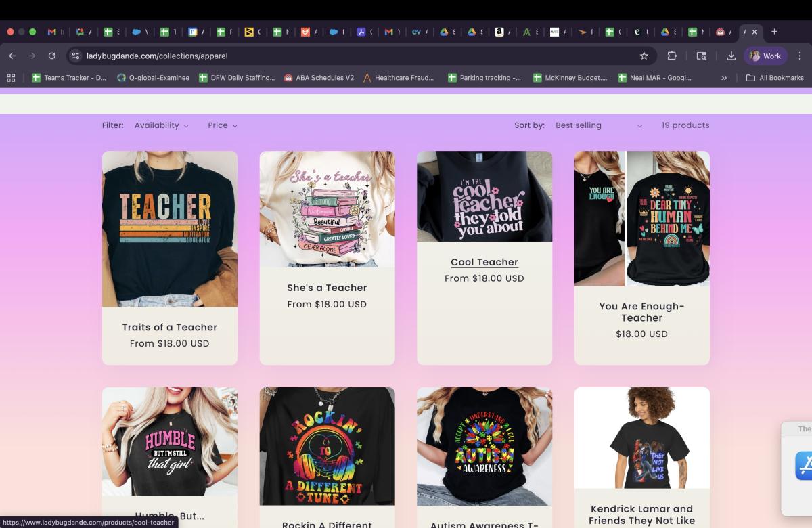
Task: Open the Chrome Downloads icon
Action: (731, 56)
